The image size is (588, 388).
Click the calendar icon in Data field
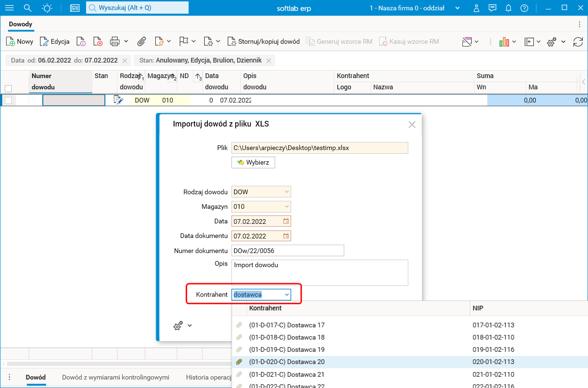pos(286,221)
